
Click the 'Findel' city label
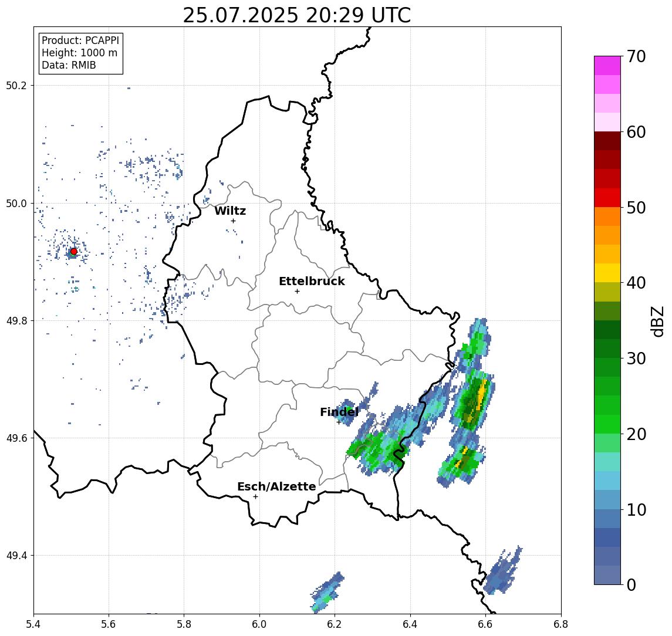(x=339, y=412)
